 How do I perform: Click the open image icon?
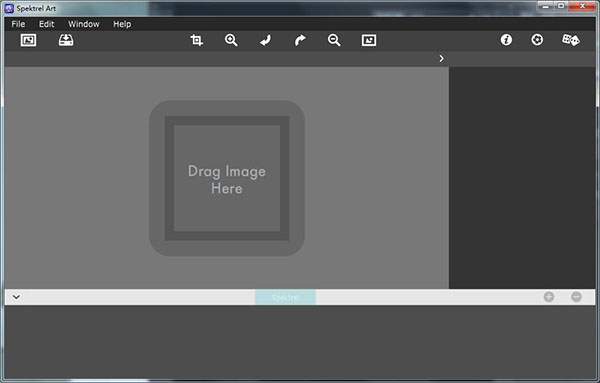click(28, 40)
